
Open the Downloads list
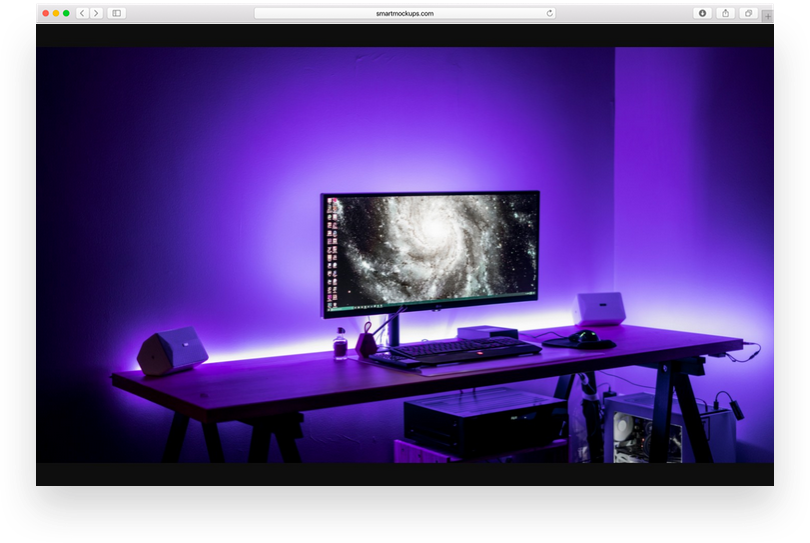point(702,13)
